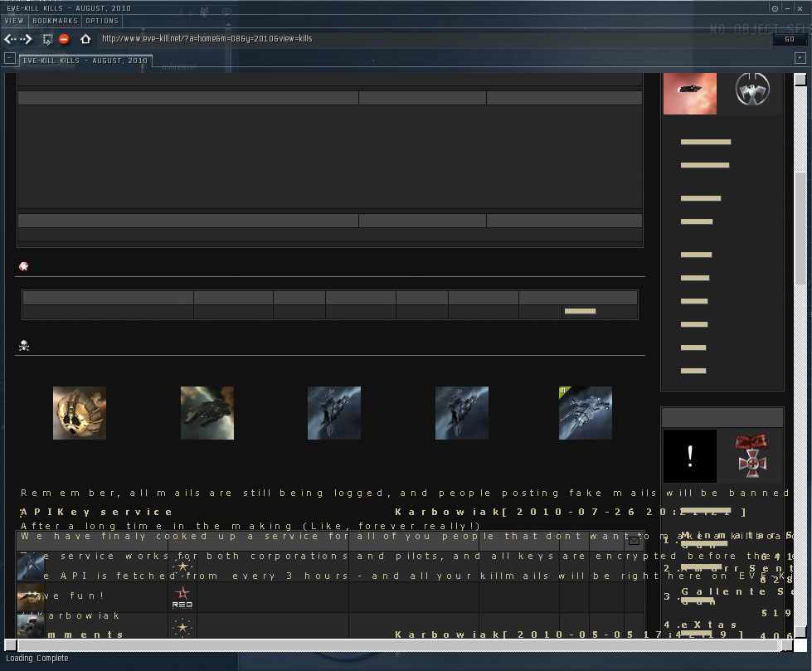This screenshot has width=812, height=671.
Task: Open the ship thumbnail on the pink background
Action: (690, 93)
